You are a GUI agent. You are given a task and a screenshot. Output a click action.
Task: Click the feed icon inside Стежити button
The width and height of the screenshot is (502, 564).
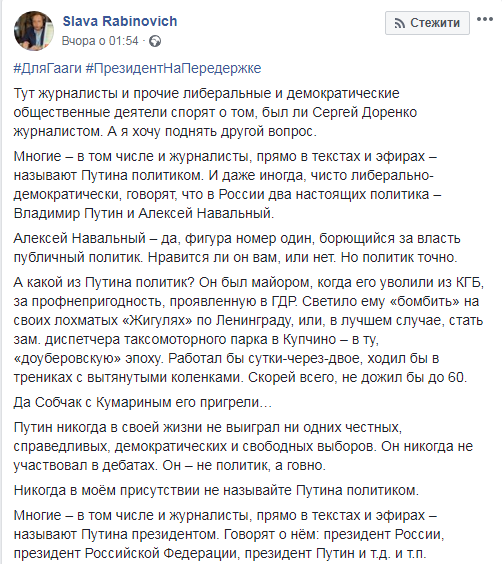(x=399, y=23)
